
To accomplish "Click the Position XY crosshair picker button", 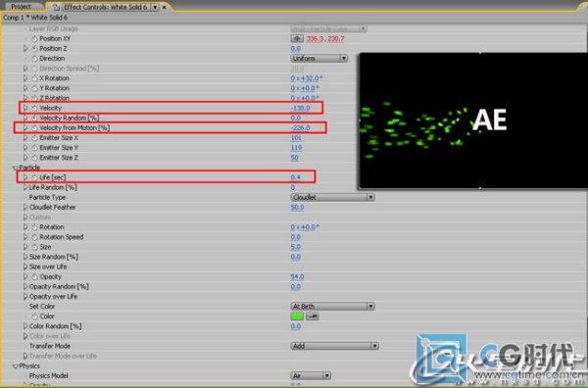I will (x=297, y=38).
